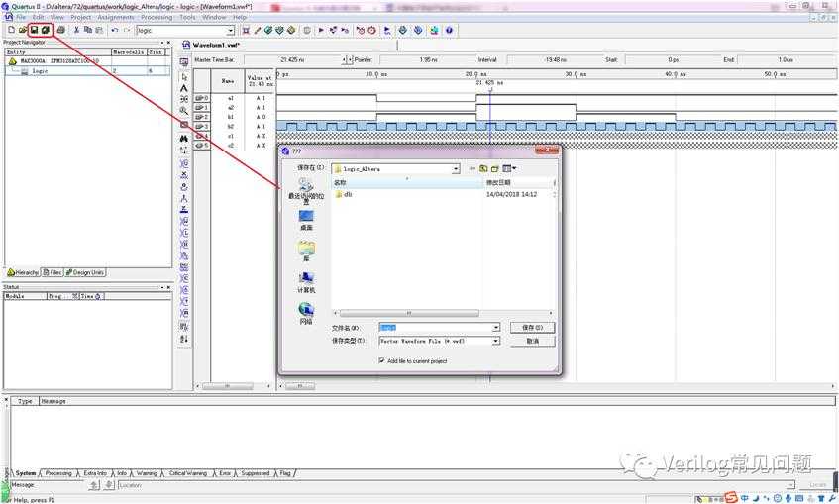Viewport: 839px width, 504px height.
Task: Expand the Save in folder dropdown logic_Altera
Action: click(456, 169)
